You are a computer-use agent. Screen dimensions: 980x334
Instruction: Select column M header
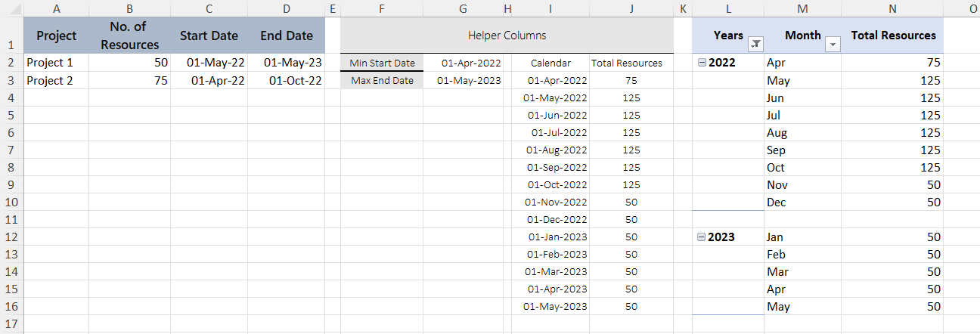tap(803, 8)
